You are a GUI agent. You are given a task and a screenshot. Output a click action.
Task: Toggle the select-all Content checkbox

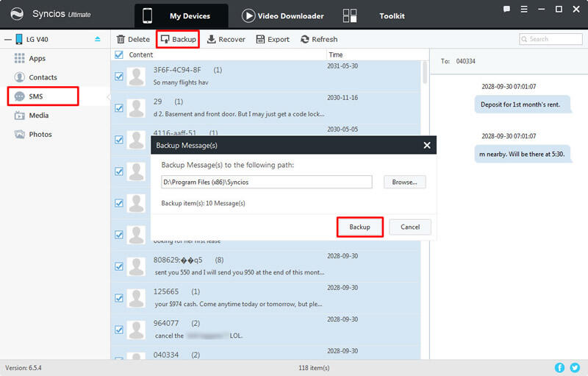120,54
